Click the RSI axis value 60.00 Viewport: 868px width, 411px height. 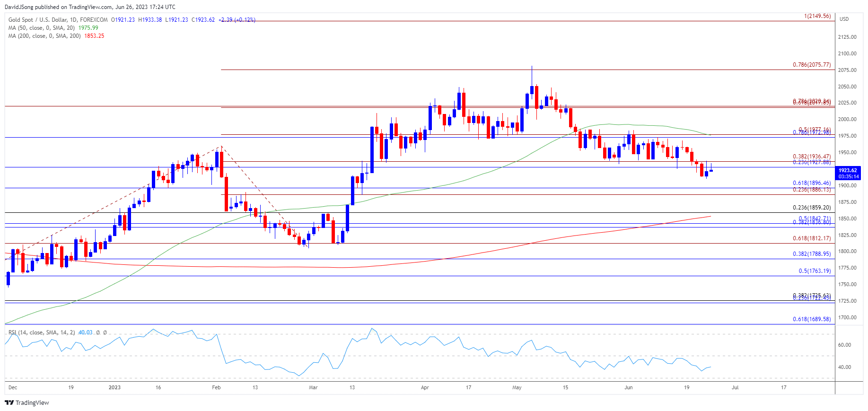[844, 345]
